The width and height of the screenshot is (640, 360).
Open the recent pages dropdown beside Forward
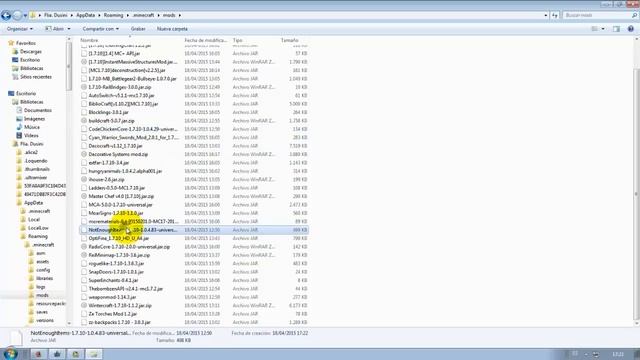[25, 16]
